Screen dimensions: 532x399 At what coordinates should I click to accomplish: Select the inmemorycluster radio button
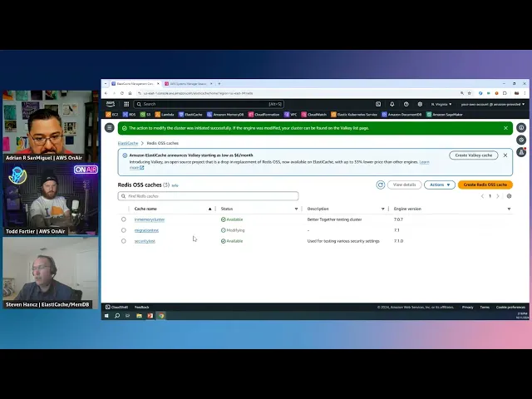tap(124, 219)
